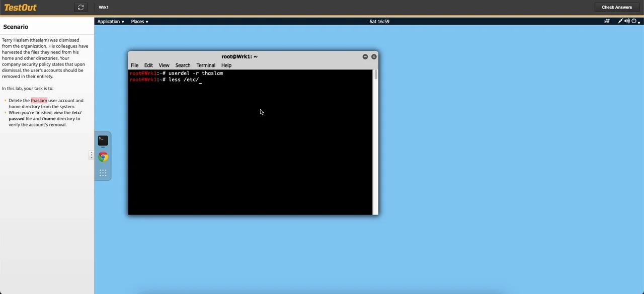Launch Chrome from the dock
This screenshot has width=644, height=294.
coord(103,157)
